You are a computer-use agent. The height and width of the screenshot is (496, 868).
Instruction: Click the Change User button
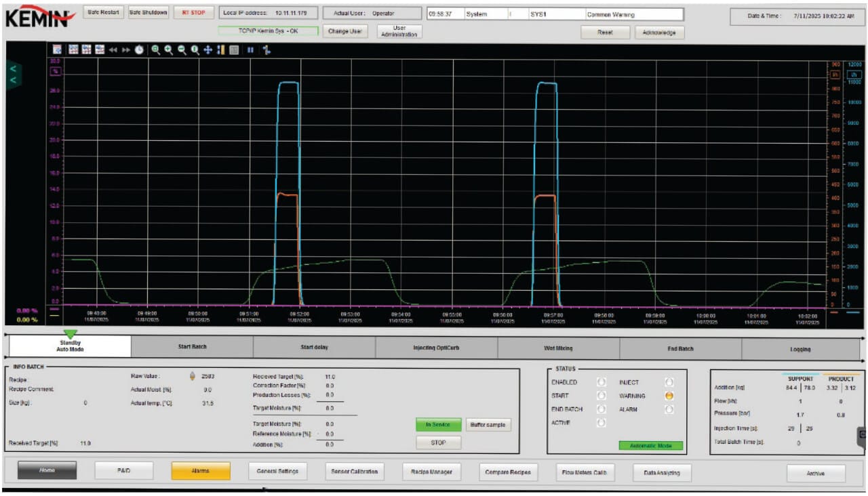point(344,31)
